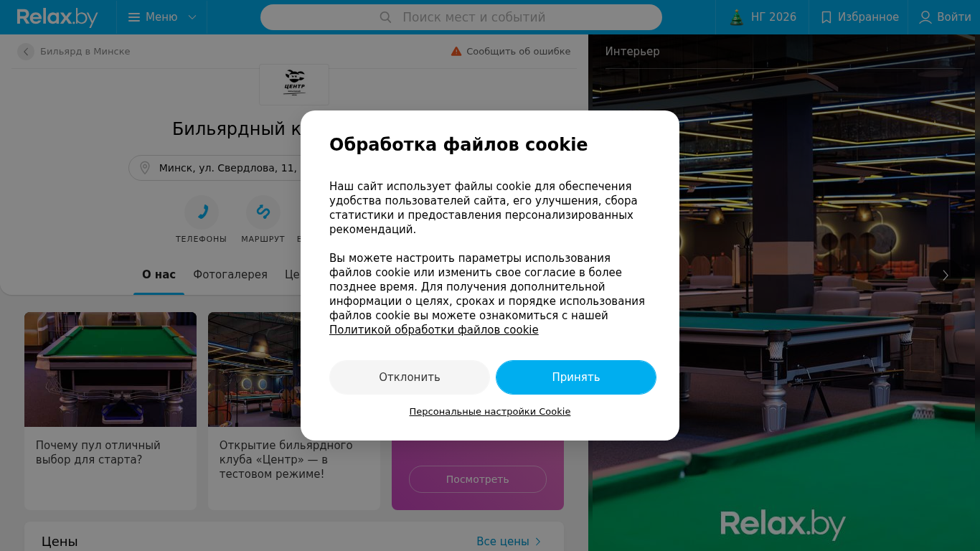Open Персональные настройки Cookie link
Viewport: 980px width, 551px height.
pos(490,412)
